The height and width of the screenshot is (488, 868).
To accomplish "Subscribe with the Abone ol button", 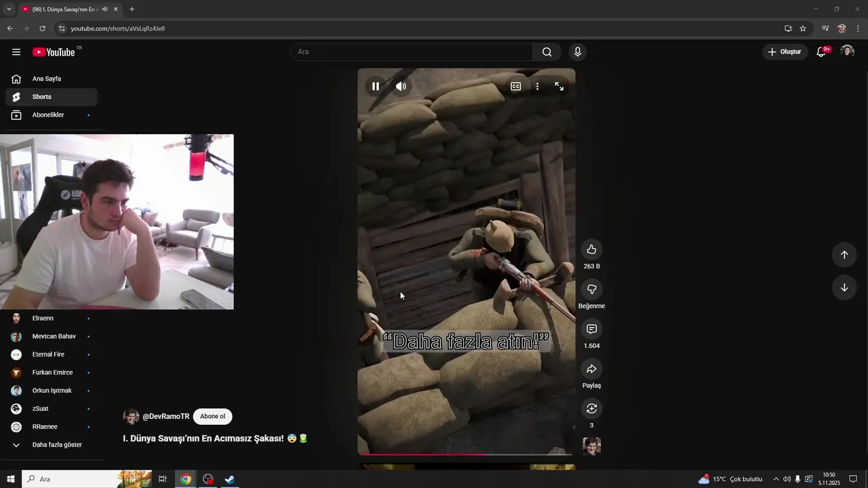I will coord(212,416).
